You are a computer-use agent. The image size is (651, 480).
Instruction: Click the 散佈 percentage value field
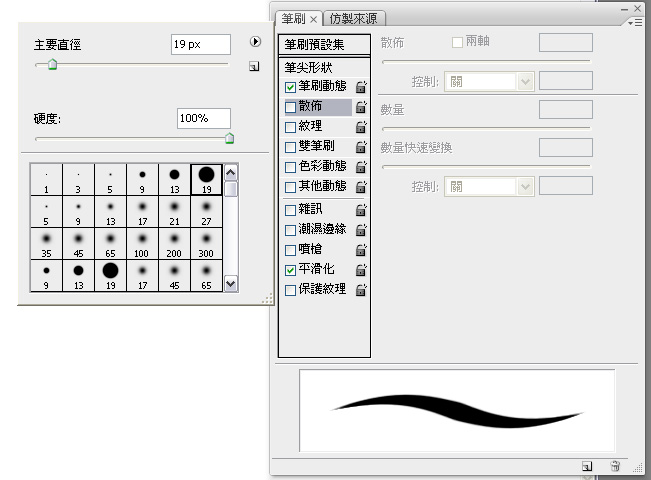coord(566,43)
